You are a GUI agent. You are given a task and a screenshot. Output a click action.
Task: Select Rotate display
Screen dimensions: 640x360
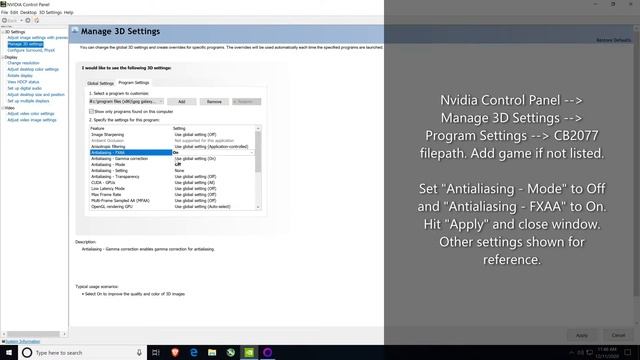[x=20, y=76]
